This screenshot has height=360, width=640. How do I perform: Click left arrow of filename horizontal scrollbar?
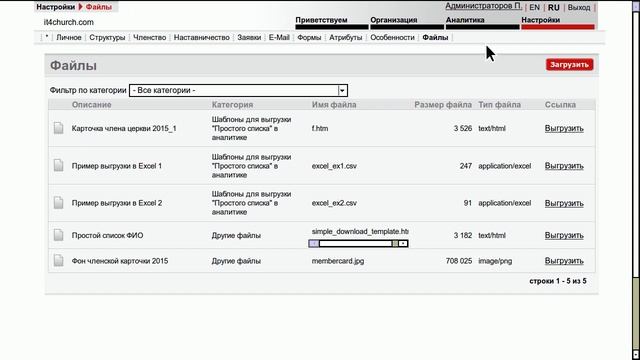click(x=313, y=244)
